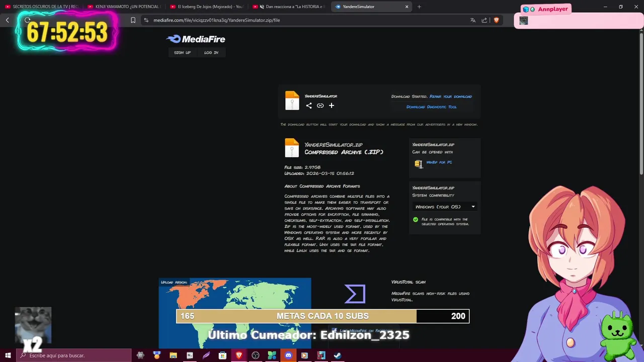
Task: Open the translate page icon
Action: click(473, 20)
